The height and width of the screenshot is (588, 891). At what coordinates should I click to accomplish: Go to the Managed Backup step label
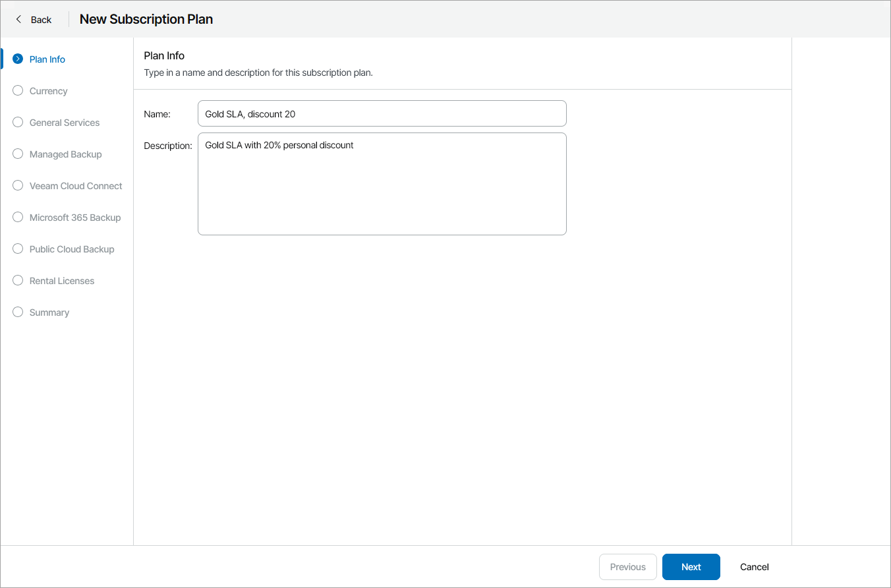[x=66, y=154]
